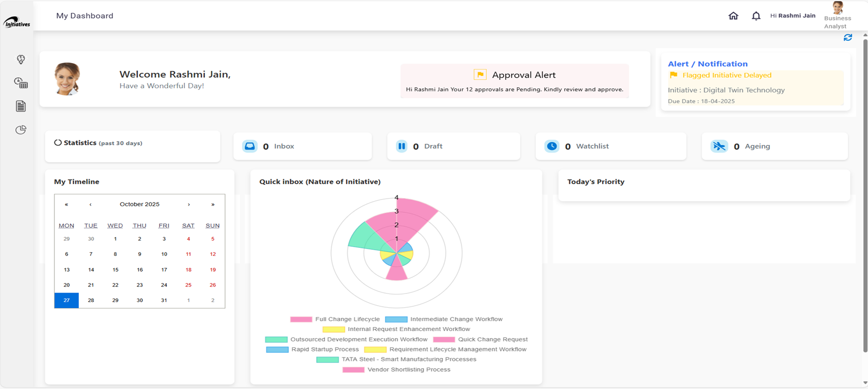The image size is (868, 389).
Task: Open the pie chart reports sidebar icon
Action: point(21,130)
